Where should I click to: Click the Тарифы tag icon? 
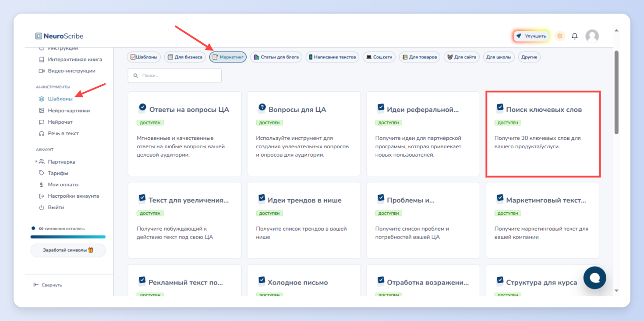tap(42, 173)
